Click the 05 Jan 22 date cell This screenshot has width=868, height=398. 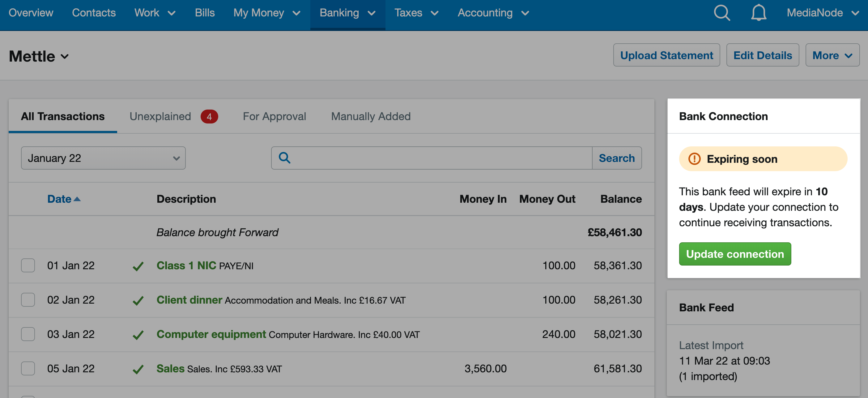tap(71, 369)
